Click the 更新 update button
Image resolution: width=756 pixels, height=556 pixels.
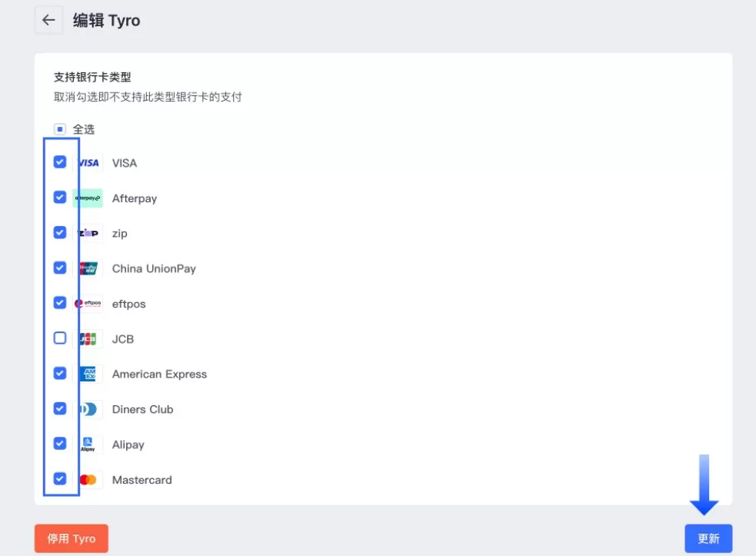click(708, 538)
